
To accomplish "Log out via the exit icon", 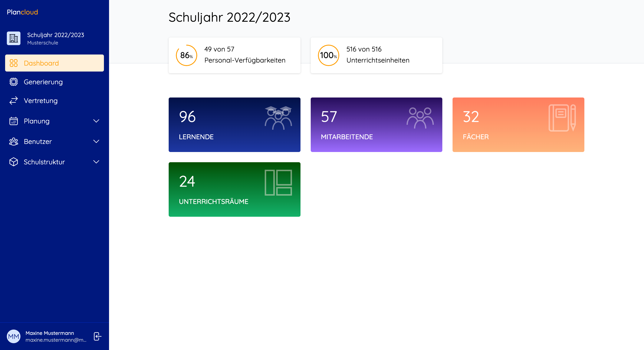I will coord(97,336).
